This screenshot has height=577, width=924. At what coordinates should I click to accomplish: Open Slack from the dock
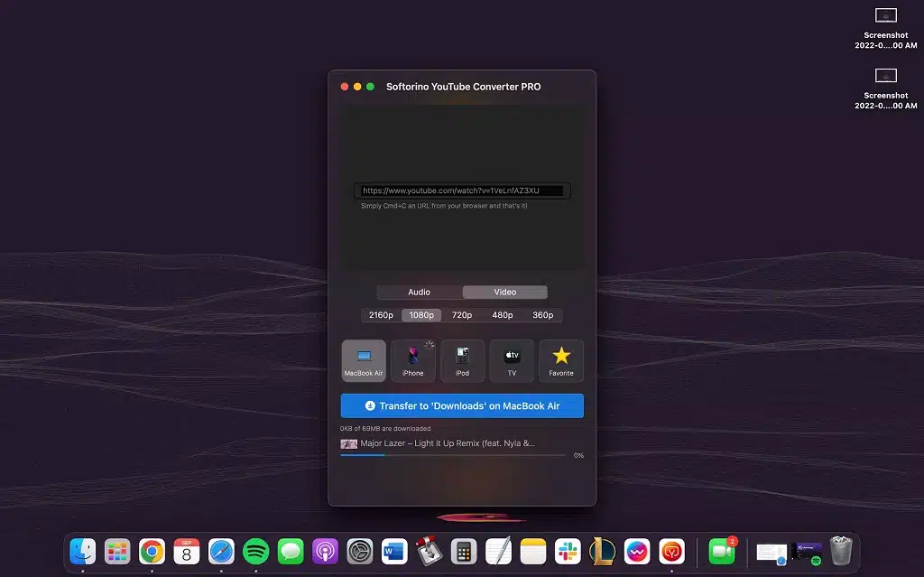(x=568, y=551)
